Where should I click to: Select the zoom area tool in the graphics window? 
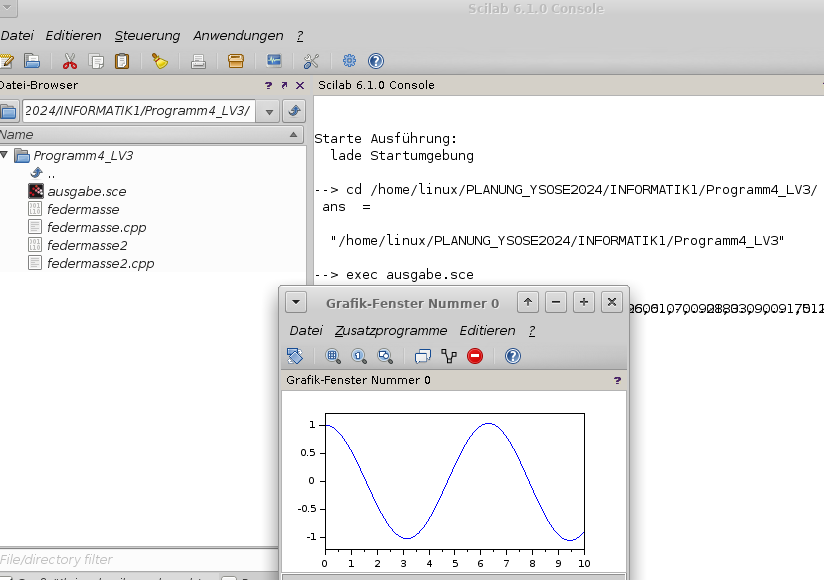pos(333,356)
